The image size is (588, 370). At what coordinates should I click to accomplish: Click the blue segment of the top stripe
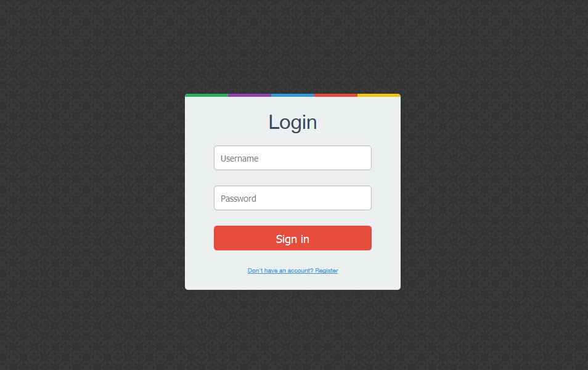tap(293, 96)
